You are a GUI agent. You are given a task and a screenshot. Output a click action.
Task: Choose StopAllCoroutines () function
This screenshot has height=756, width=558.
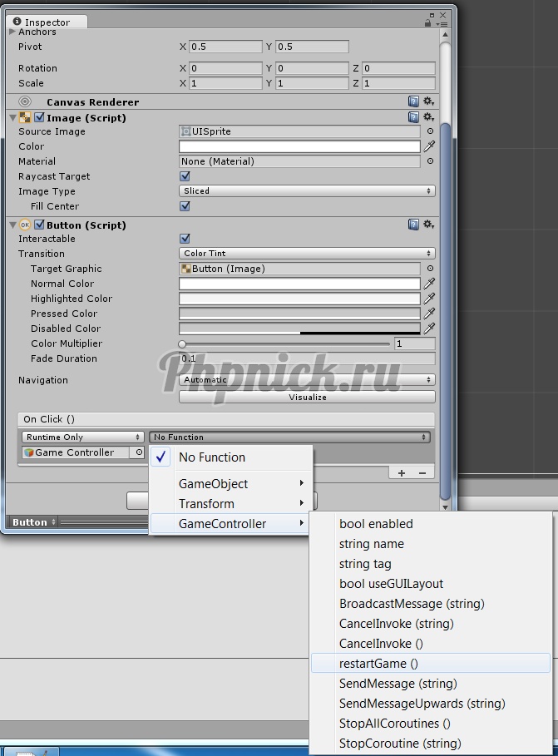pos(431,724)
